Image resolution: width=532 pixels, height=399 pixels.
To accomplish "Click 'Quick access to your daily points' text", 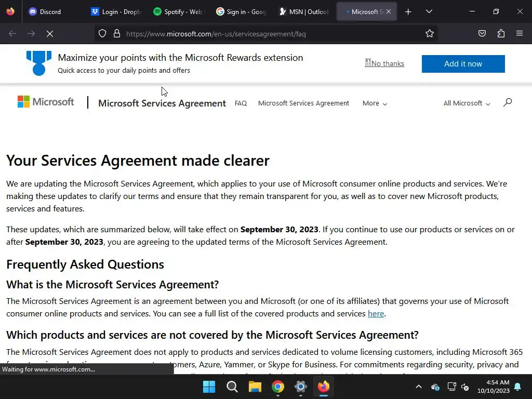I will 124,71.
